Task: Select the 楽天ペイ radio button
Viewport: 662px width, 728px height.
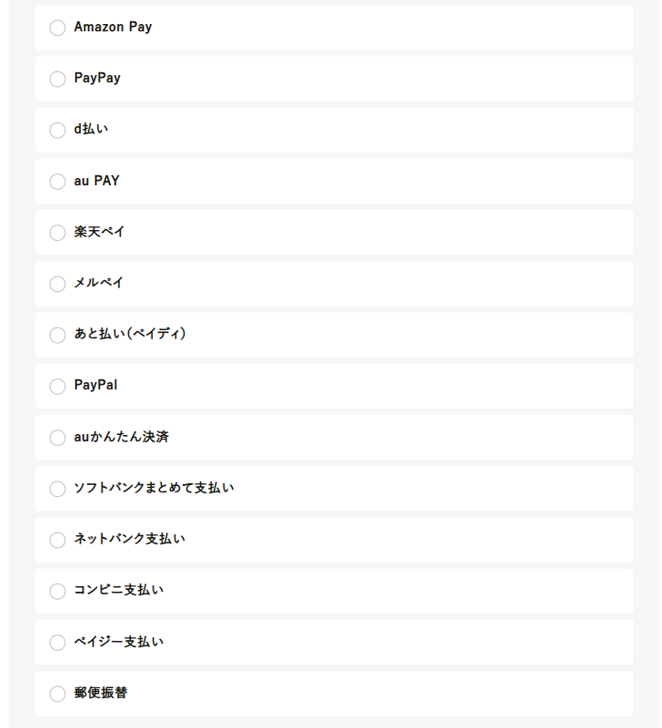Action: coord(58,233)
